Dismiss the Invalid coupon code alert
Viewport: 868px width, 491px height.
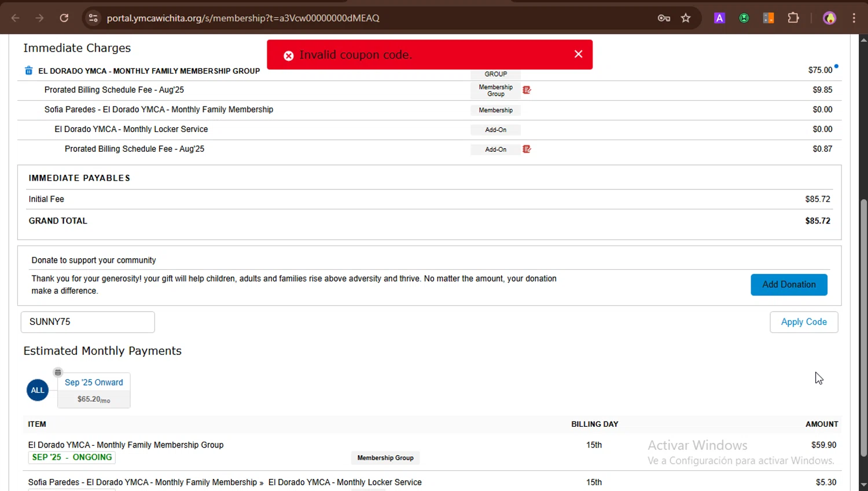click(x=578, y=54)
